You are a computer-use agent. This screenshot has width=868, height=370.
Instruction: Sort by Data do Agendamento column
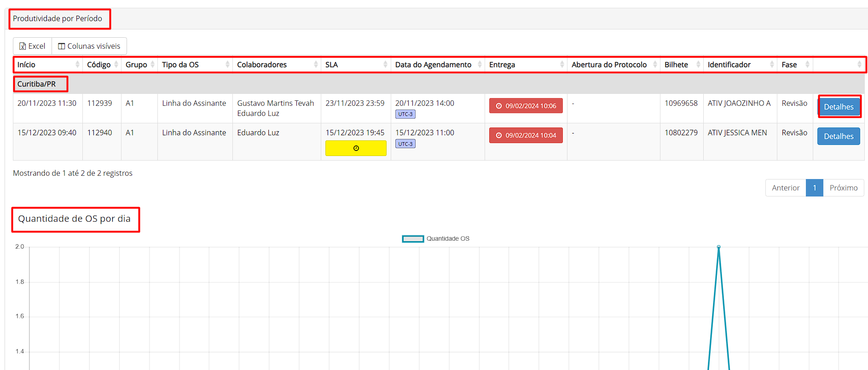coord(437,65)
